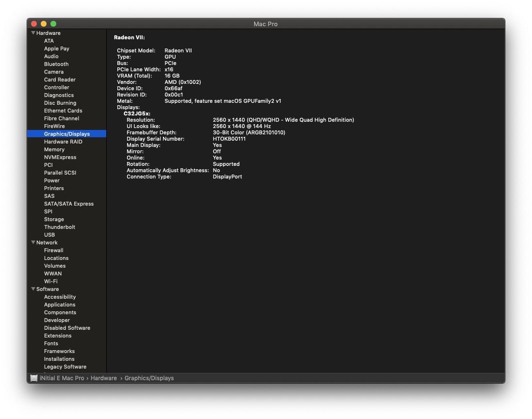Open Hardware RAID info
The height and width of the screenshot is (419, 532).
[x=63, y=142]
